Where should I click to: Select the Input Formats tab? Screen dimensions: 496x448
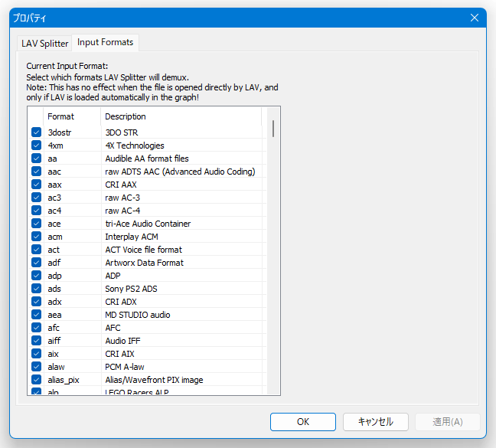coord(106,42)
